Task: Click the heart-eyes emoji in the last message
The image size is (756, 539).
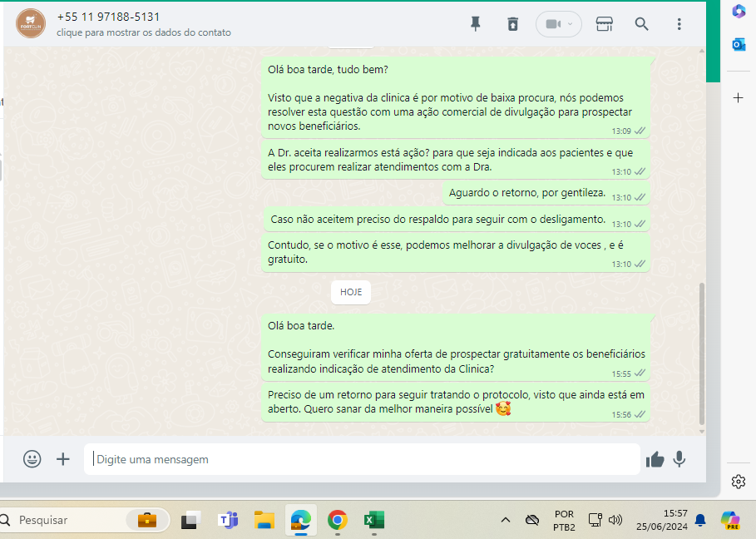Action: click(503, 409)
